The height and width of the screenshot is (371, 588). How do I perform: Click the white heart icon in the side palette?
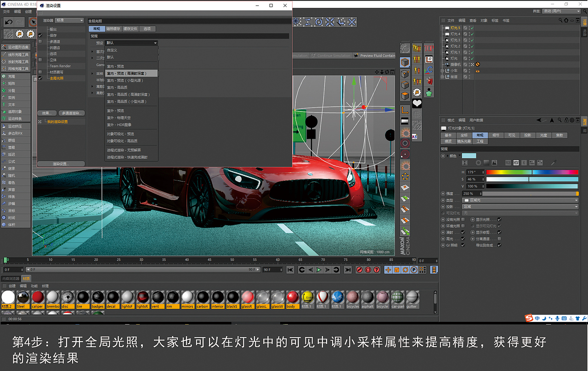(417, 103)
